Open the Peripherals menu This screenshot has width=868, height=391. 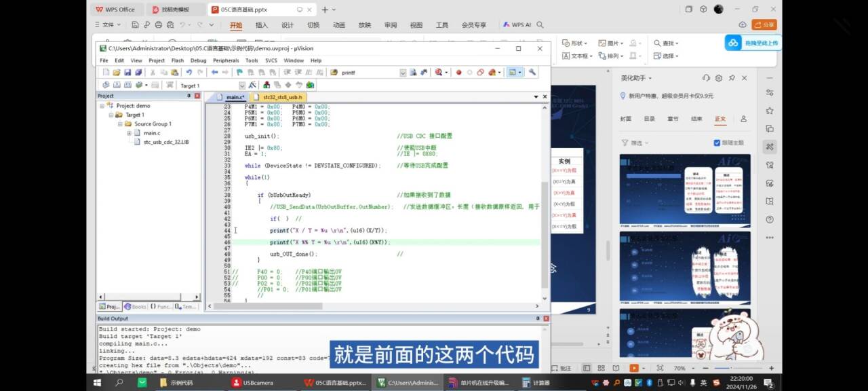coord(226,60)
